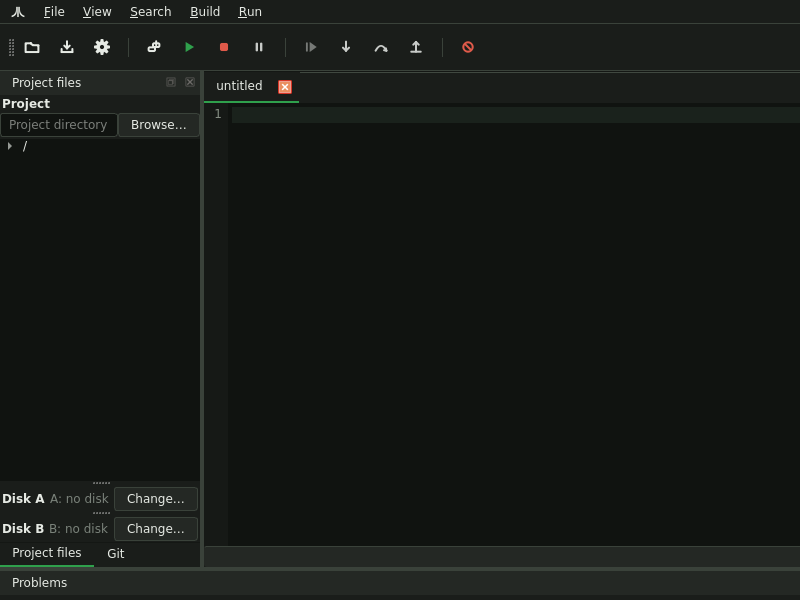Image resolution: width=800 pixels, height=600 pixels.
Task: Open the Search menu
Action: 151,12
